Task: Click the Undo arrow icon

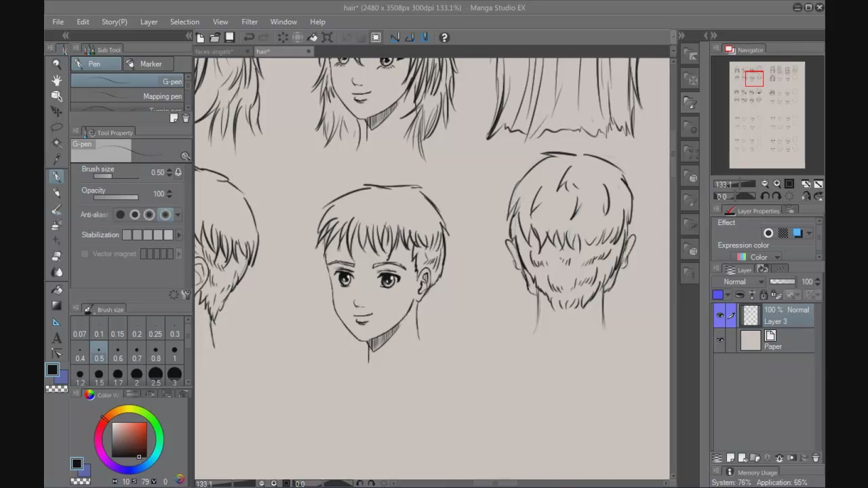Action: coord(249,37)
